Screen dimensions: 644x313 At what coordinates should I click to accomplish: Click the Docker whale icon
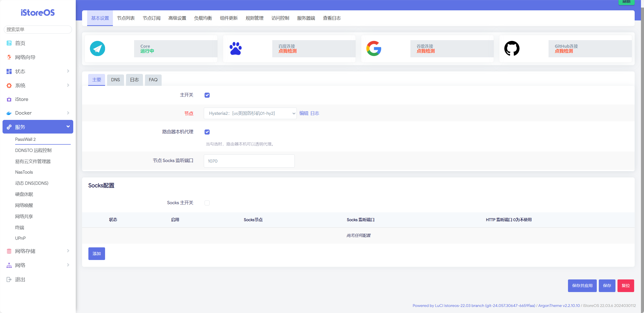pos(9,113)
